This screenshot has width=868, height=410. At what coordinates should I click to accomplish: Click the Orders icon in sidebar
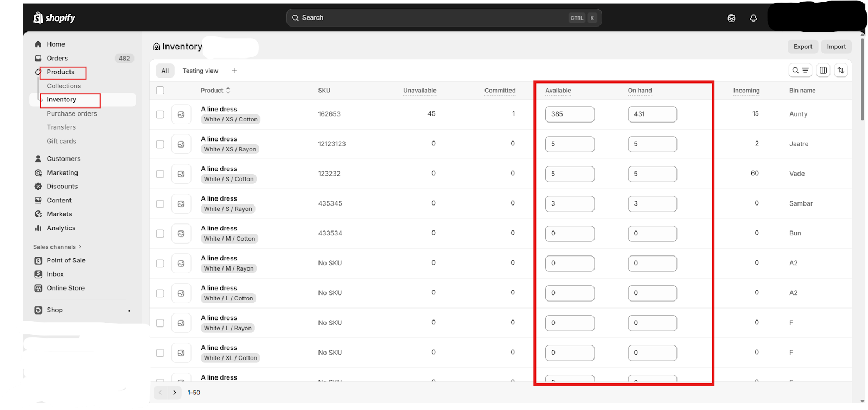[x=38, y=59]
